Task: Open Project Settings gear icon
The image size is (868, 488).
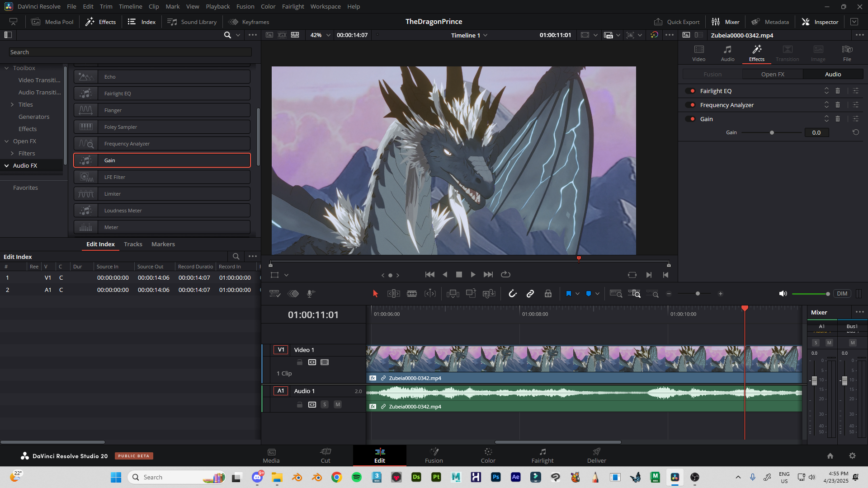Action: click(x=852, y=455)
